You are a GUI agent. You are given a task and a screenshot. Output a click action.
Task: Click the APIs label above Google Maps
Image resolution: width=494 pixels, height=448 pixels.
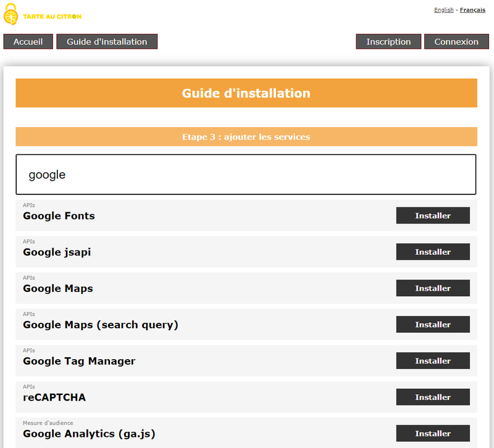tap(28, 278)
